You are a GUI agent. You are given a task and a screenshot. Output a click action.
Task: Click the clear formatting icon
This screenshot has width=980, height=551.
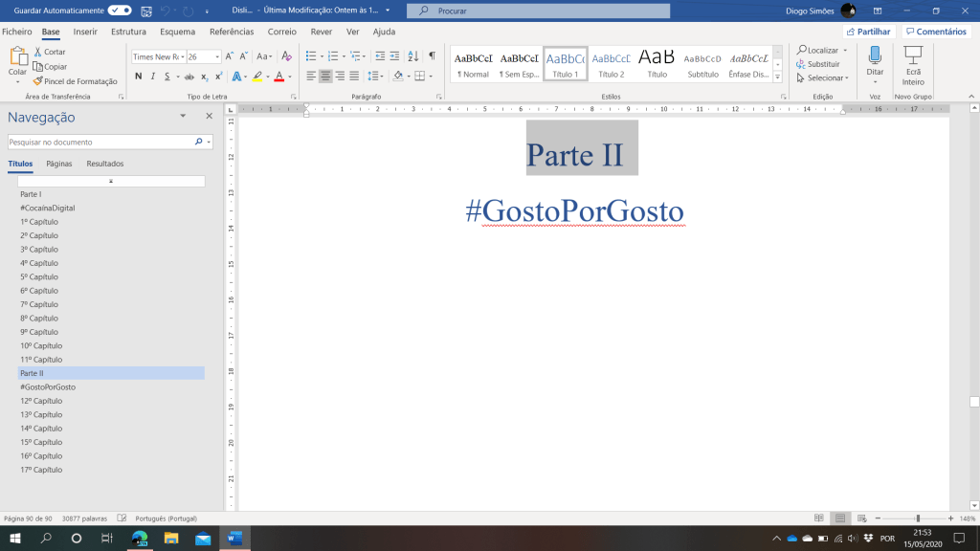point(286,56)
